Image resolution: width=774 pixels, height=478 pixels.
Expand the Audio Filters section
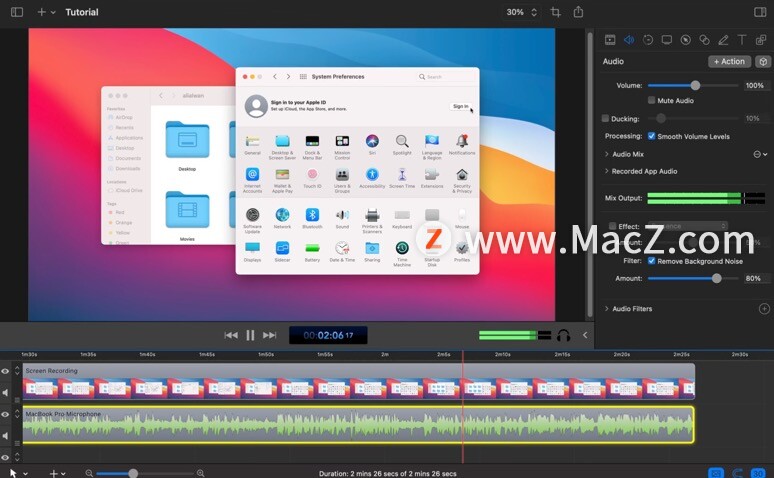tap(607, 309)
